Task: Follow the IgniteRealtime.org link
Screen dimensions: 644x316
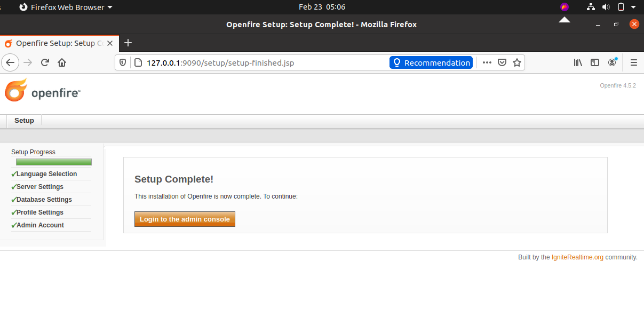Action: pyautogui.click(x=577, y=257)
